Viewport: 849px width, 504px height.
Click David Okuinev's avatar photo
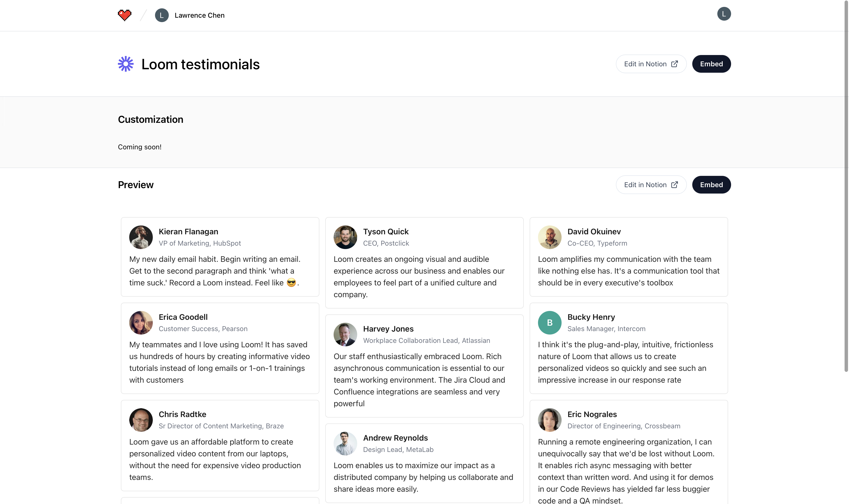click(550, 238)
